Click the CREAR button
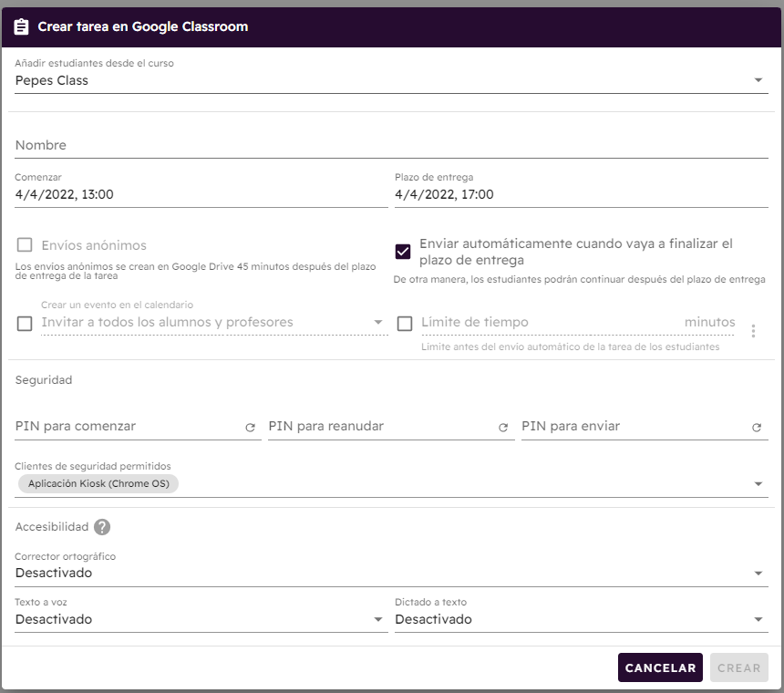The height and width of the screenshot is (693, 784). (739, 667)
